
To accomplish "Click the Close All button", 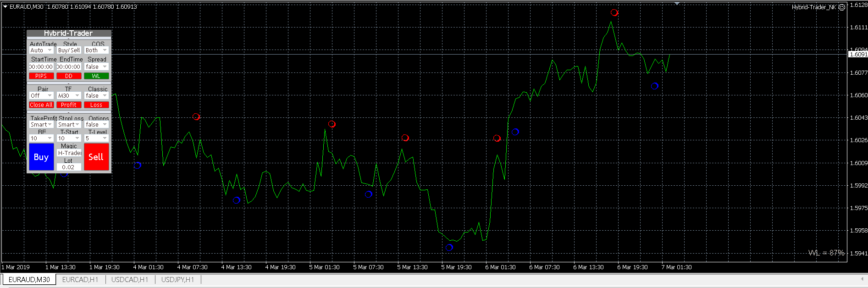I will coord(41,105).
